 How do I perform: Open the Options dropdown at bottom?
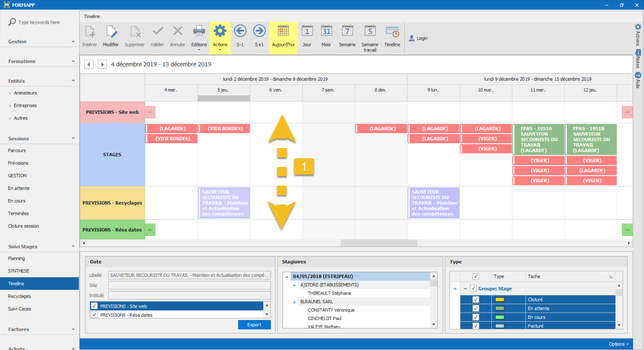point(619,344)
